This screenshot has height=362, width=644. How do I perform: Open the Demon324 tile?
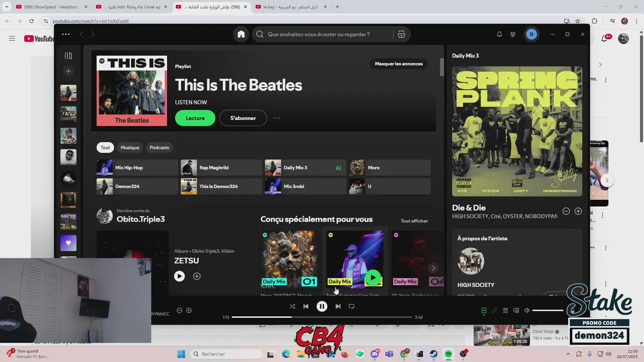coord(137,186)
